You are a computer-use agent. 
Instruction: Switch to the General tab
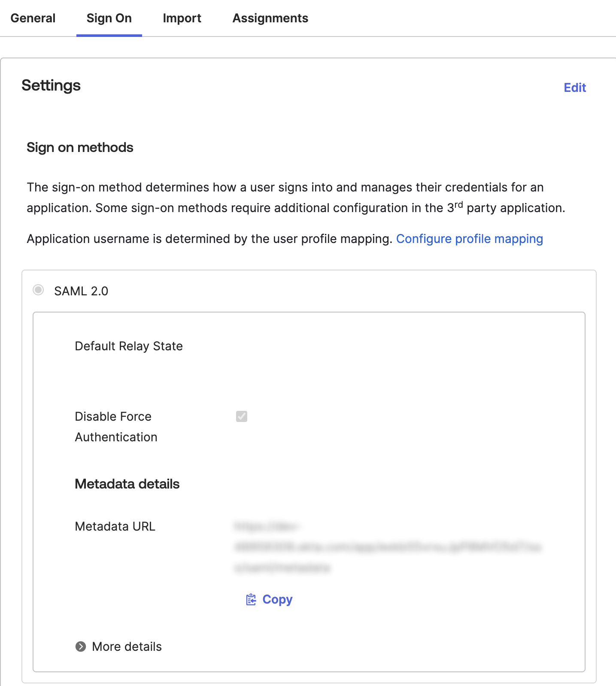coord(33,18)
